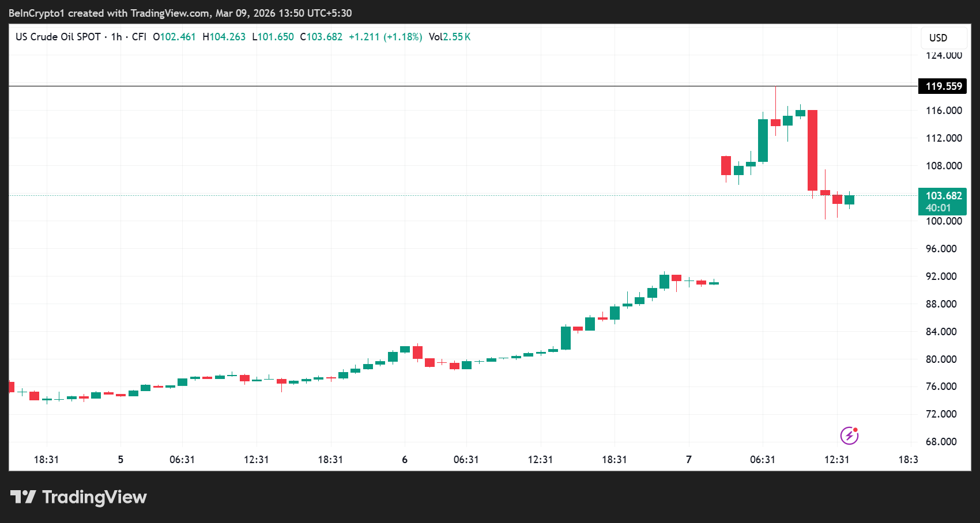Click the 80.000 price axis label
This screenshot has width=980, height=523.
click(x=941, y=359)
